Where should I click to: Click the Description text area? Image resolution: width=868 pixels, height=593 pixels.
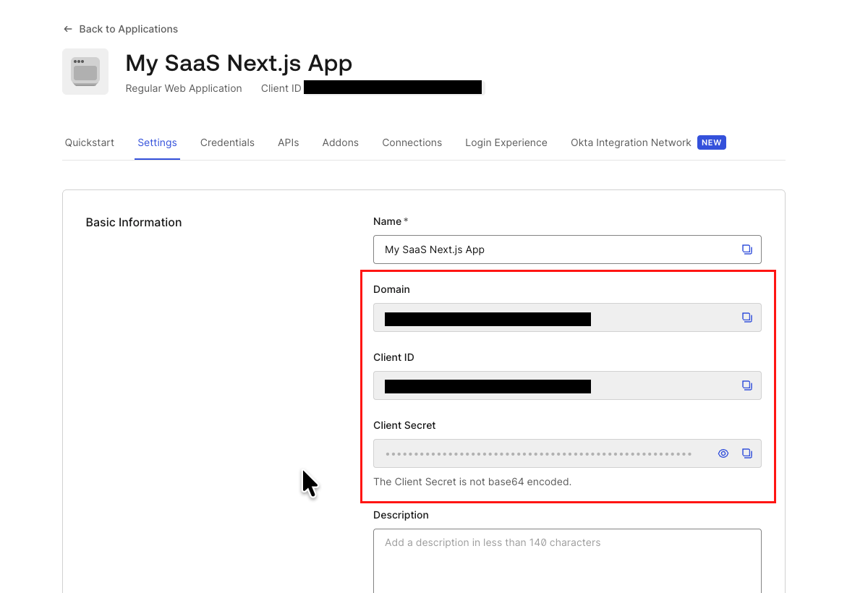(x=567, y=560)
